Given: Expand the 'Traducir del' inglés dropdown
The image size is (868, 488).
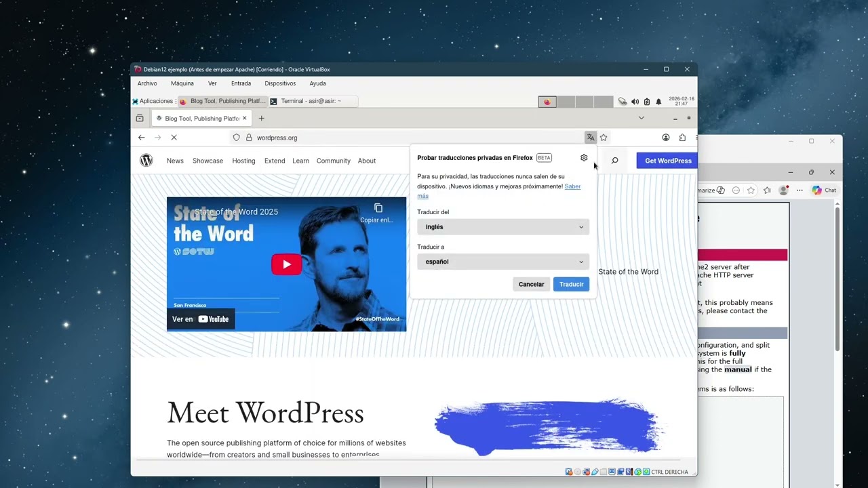Looking at the screenshot, I should point(503,227).
